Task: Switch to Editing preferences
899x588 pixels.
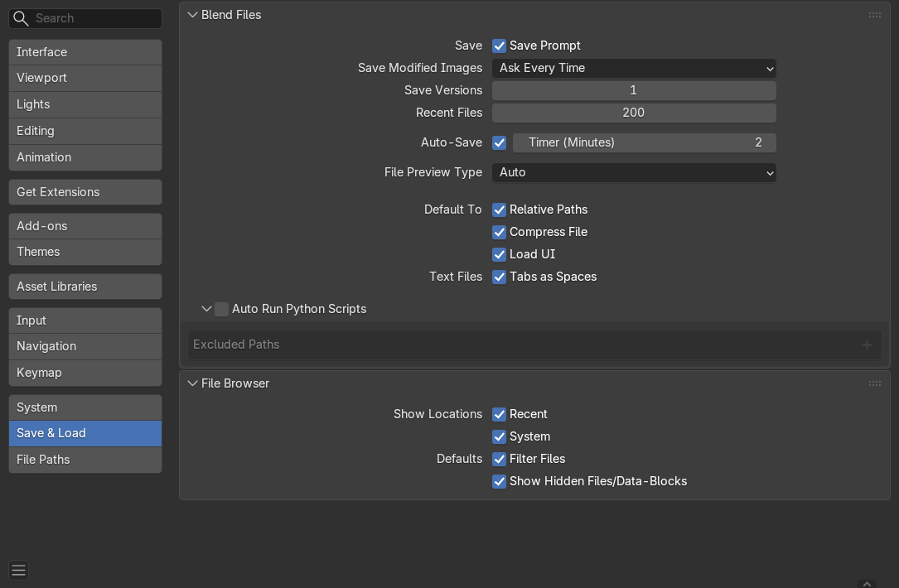Action: 85,131
